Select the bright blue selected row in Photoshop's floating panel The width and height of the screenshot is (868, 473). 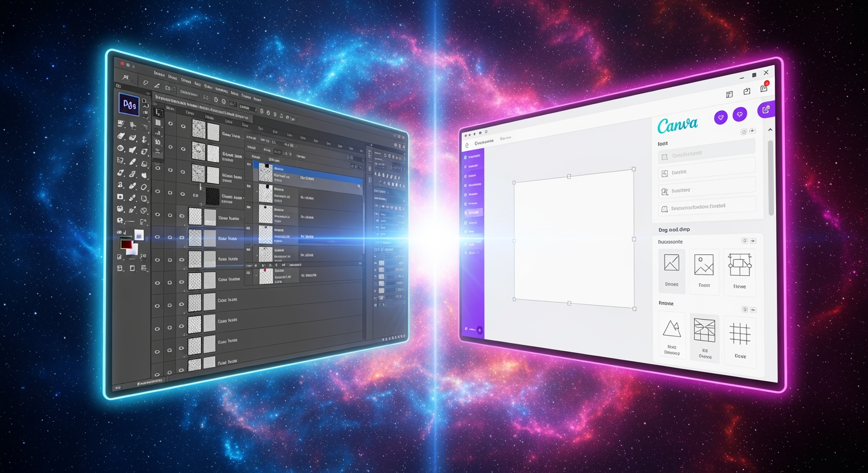pyautogui.click(x=308, y=176)
